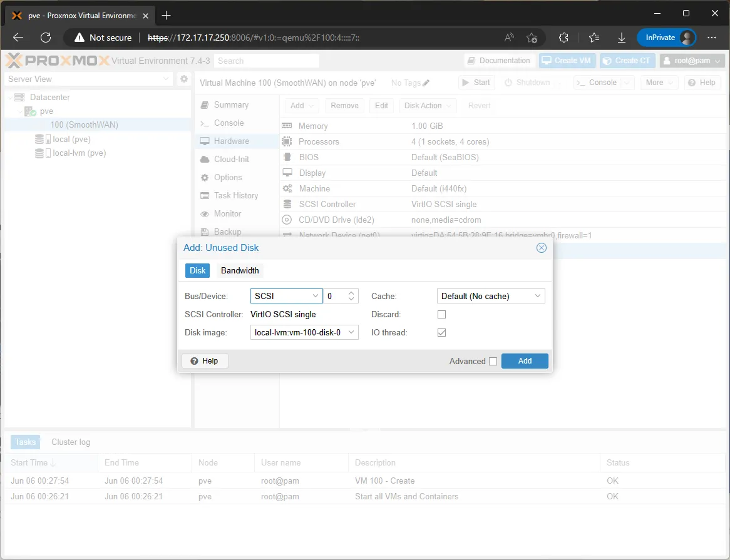Select CD/DVD Drive (ide2) row
Viewport: 730px width, 560px height.
(x=504, y=220)
